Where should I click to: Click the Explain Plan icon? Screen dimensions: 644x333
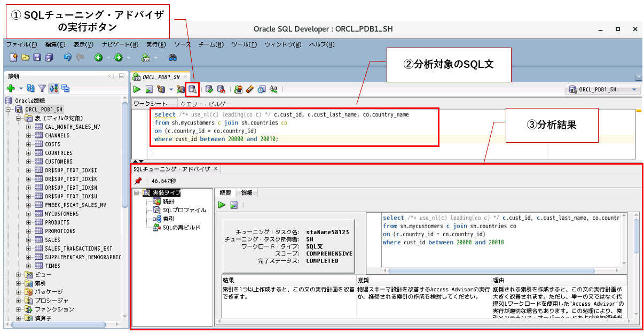click(x=161, y=90)
